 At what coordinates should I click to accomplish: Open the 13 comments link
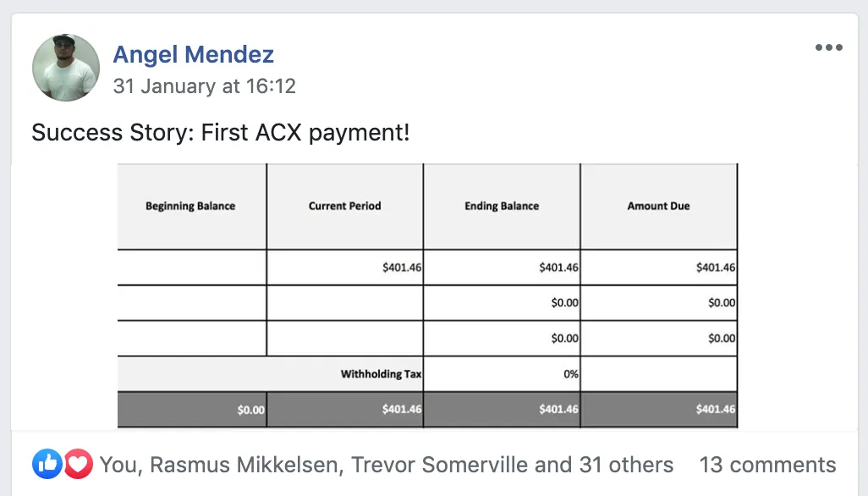pyautogui.click(x=768, y=465)
